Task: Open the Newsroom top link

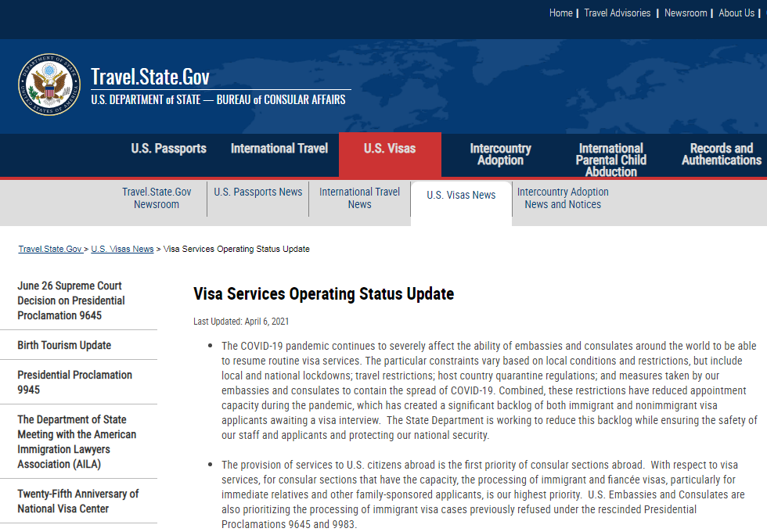Action: tap(686, 13)
